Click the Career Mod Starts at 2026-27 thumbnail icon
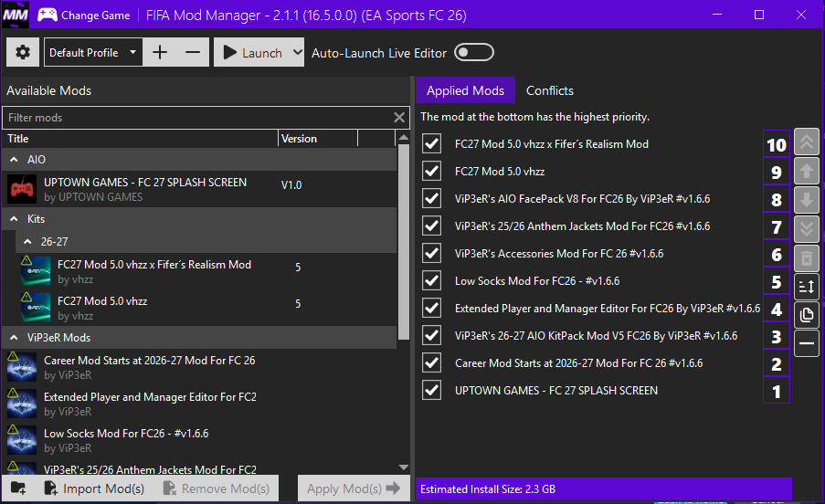Viewport: 825px width, 504px height. point(22,367)
